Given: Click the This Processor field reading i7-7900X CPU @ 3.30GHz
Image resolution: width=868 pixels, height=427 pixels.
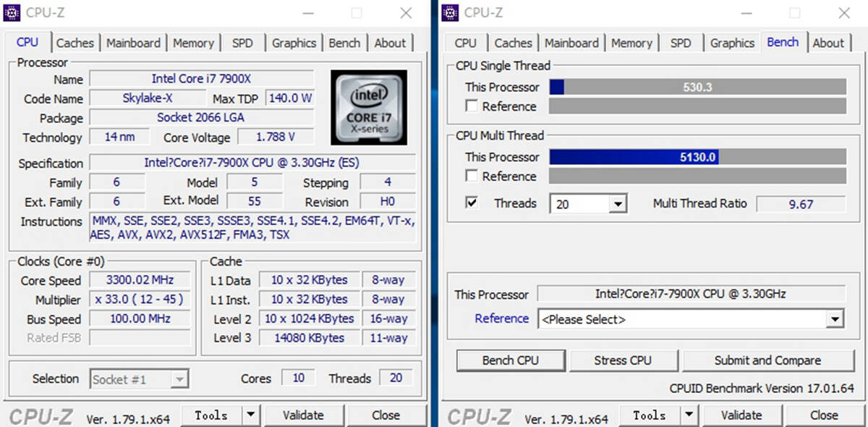Looking at the screenshot, I should [x=691, y=294].
